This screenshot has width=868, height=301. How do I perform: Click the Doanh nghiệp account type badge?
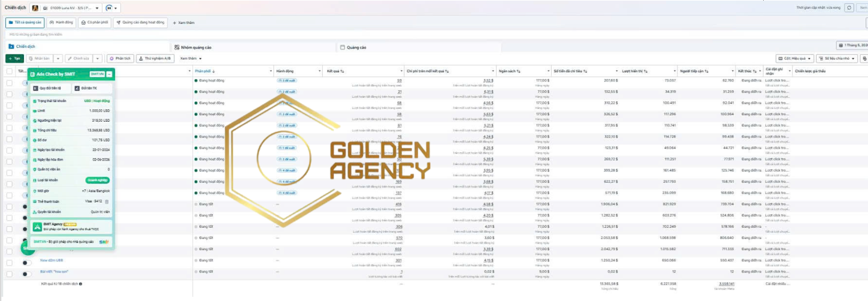pos(98,180)
